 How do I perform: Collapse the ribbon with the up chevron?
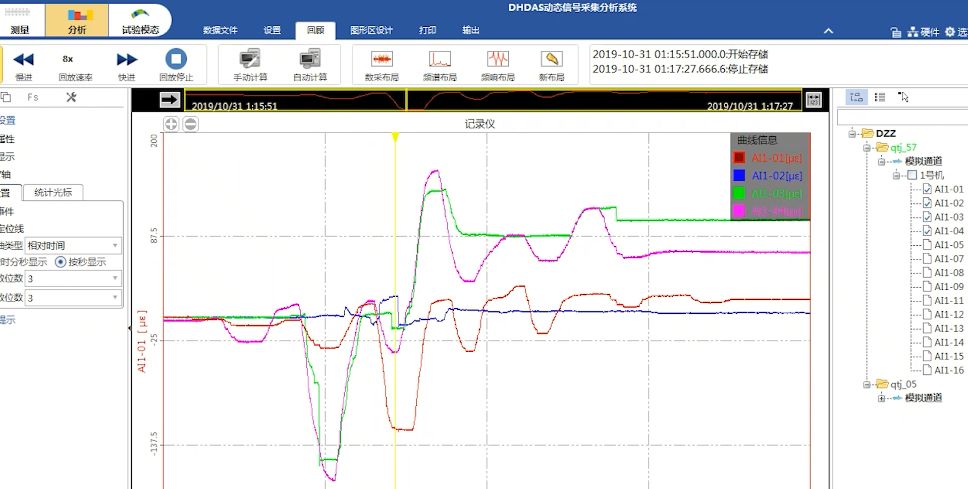coord(828,31)
